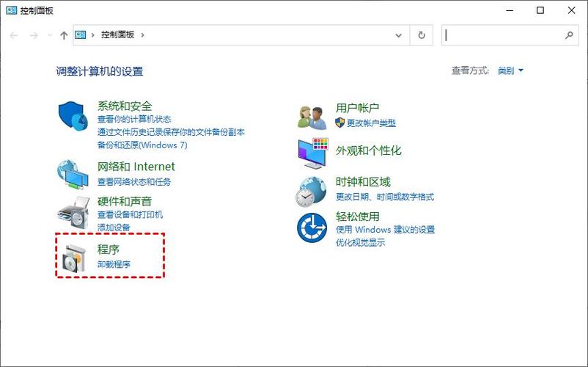Click 控制面板 breadcrumb in address bar
The height and width of the screenshot is (367, 588).
[x=118, y=35]
